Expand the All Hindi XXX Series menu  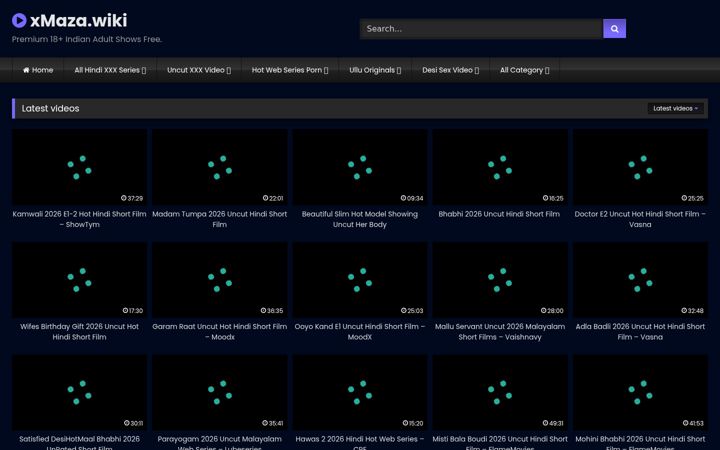(110, 70)
